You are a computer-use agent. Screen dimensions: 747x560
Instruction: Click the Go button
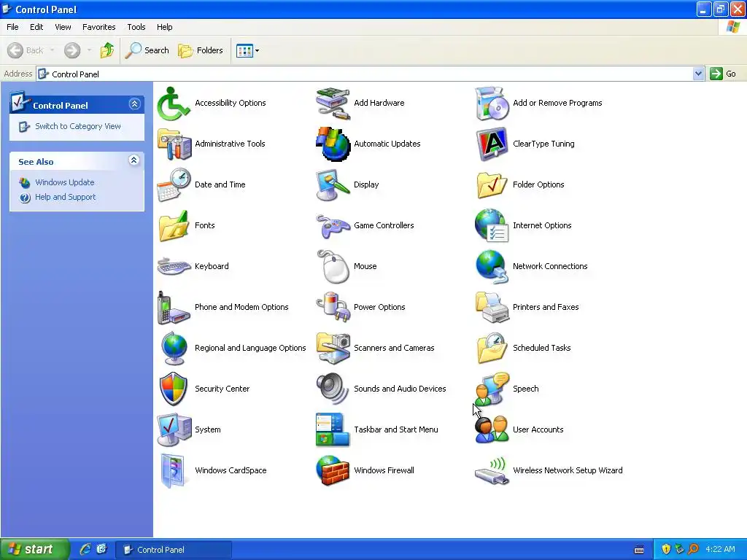[723, 74]
